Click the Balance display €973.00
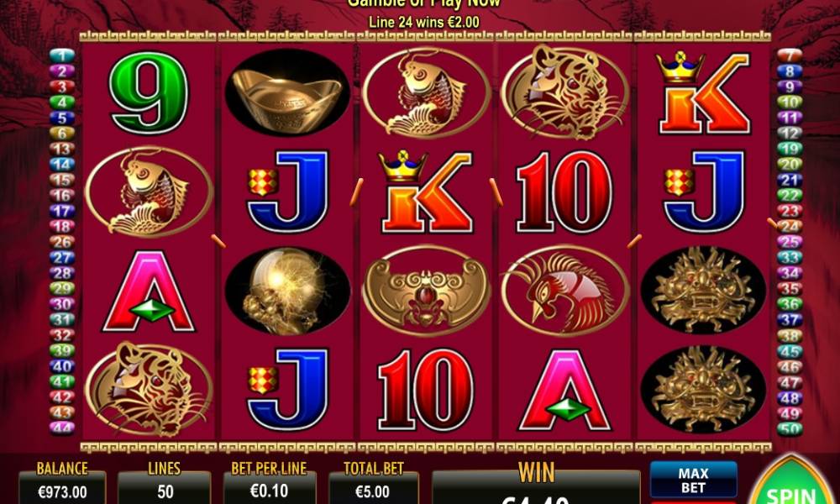Viewport: 840px width, 504px height. [x=62, y=490]
